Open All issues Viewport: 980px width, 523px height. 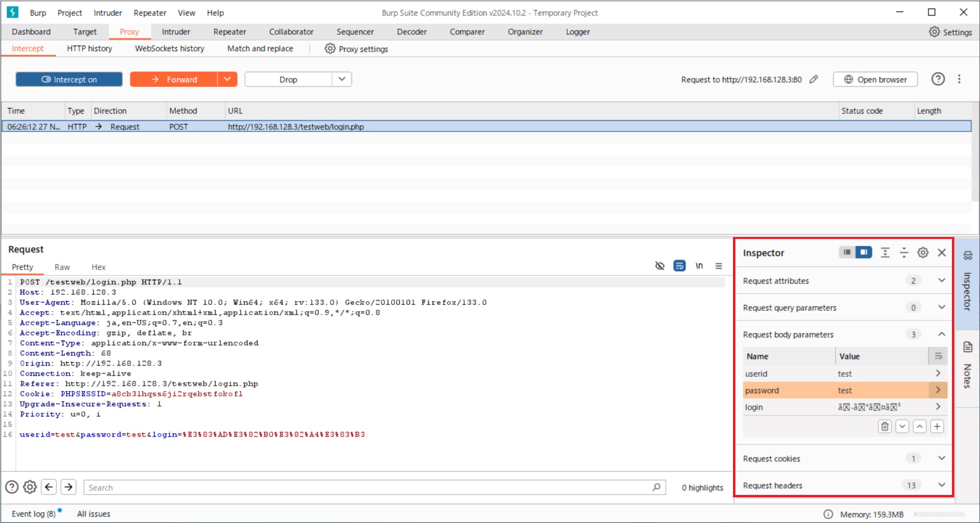click(93, 514)
